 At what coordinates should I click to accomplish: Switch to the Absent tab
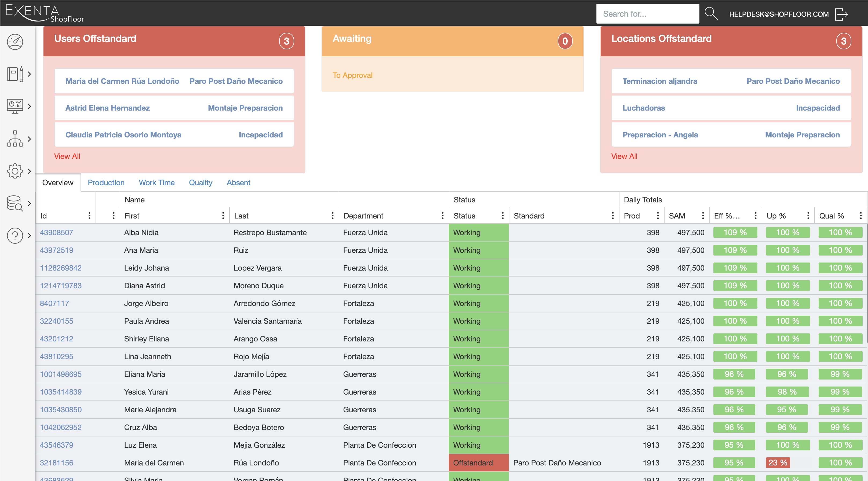tap(238, 182)
